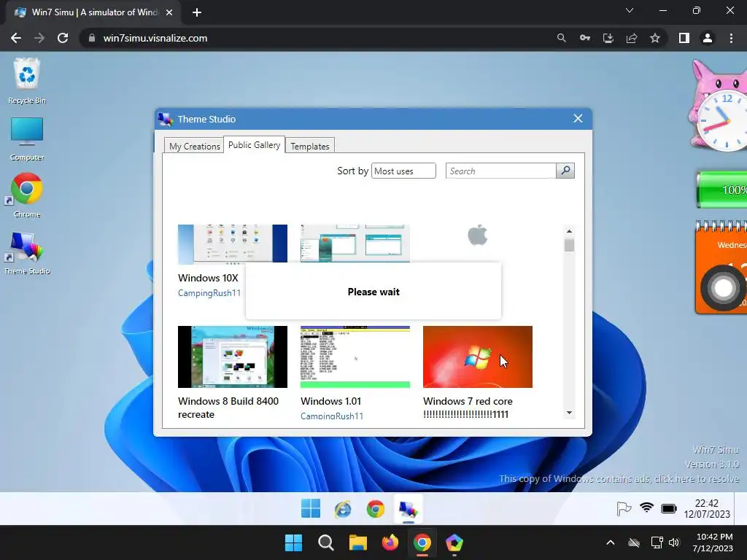Open the Chrome profile menu

[x=708, y=38]
